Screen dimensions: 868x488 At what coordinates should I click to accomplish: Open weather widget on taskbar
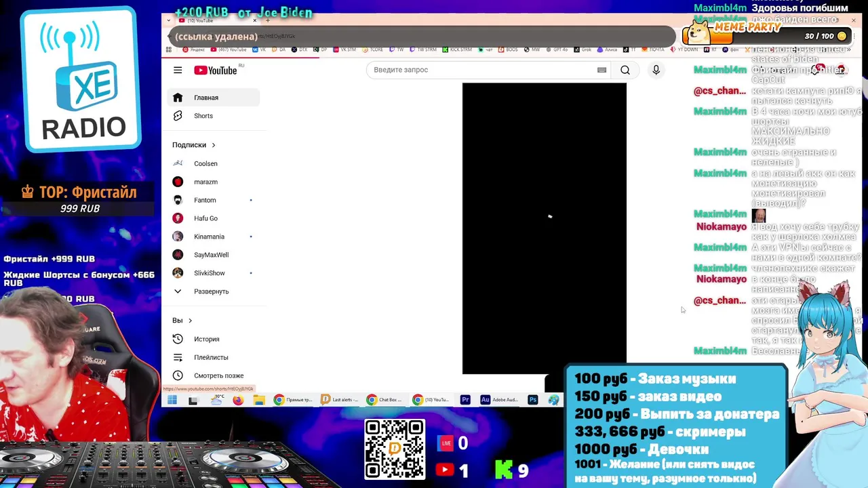[216, 400]
